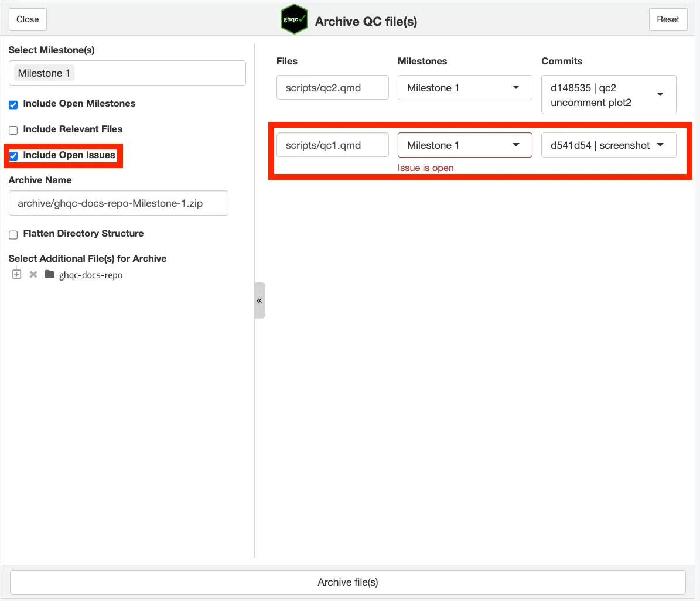Image resolution: width=700 pixels, height=601 pixels.
Task: Open Milestones dropdown for scripts/qc2.qmd
Action: (465, 88)
